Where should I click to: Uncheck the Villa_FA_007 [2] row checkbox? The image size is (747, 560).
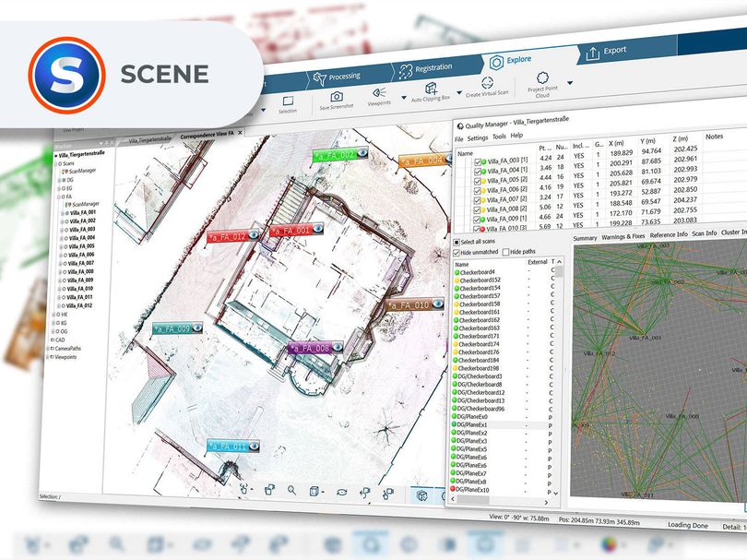[x=477, y=200]
